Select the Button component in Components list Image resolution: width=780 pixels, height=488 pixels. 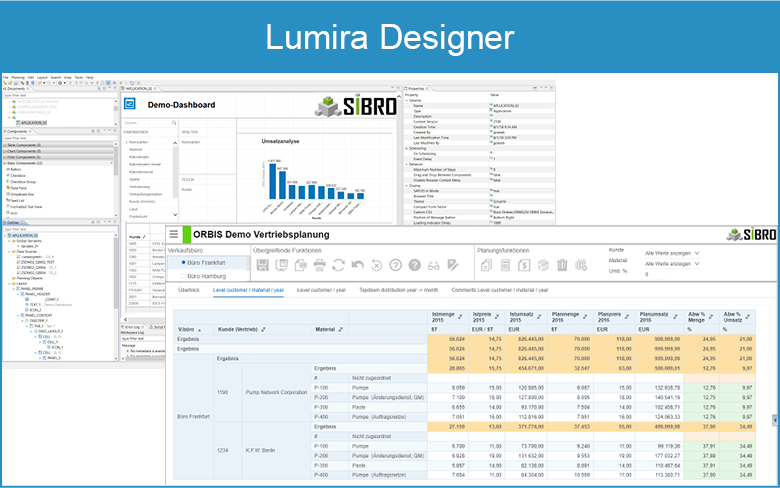pyautogui.click(x=13, y=170)
